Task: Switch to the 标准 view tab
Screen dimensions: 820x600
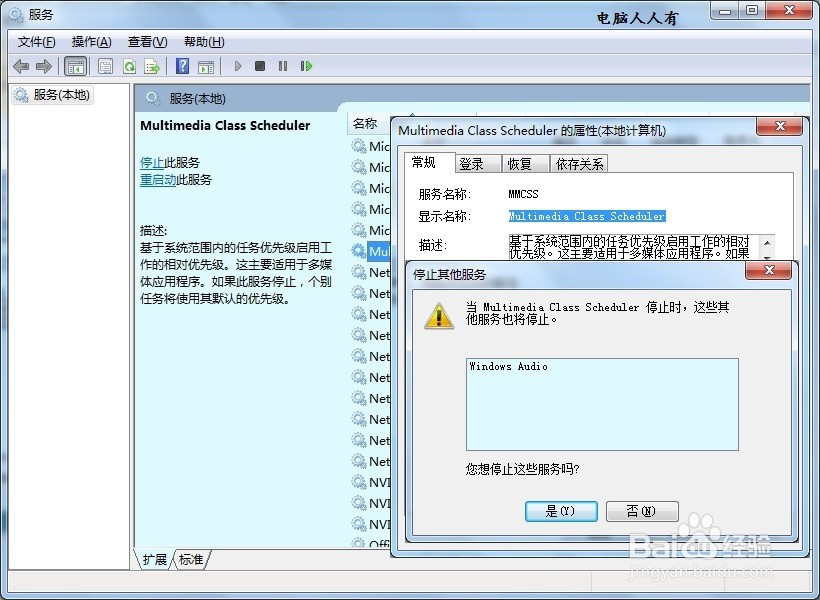Action: coord(191,559)
